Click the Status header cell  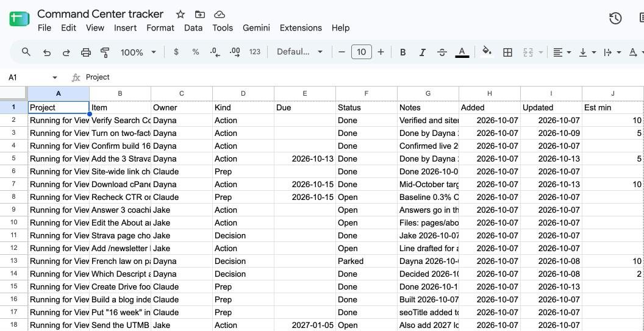click(x=367, y=108)
